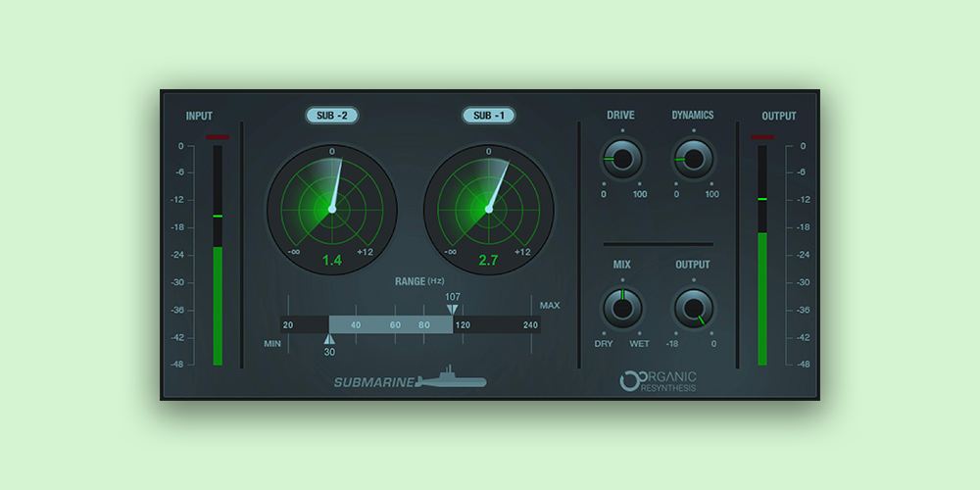This screenshot has height=490, width=980.
Task: Click the -18 label under Output knob
Action: (x=672, y=344)
